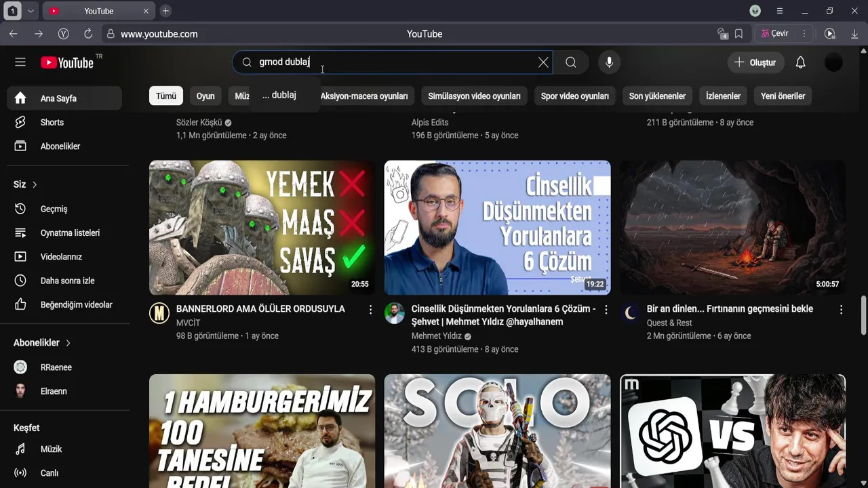
Task: Select the Son yüklenenler chip
Action: 657,96
